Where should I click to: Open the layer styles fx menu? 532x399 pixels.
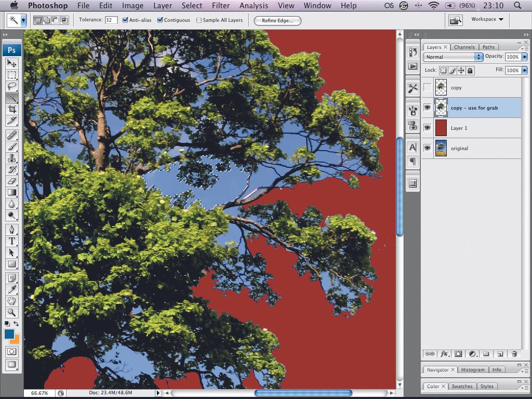444,354
